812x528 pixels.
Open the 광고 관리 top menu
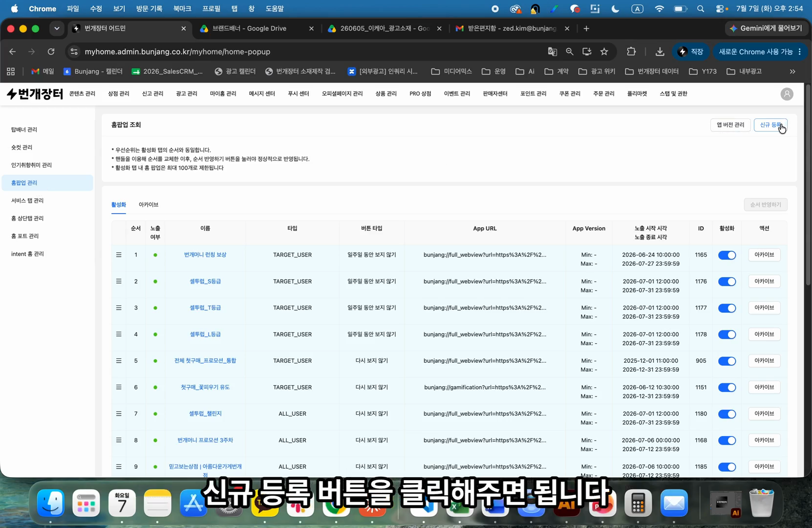click(x=187, y=94)
